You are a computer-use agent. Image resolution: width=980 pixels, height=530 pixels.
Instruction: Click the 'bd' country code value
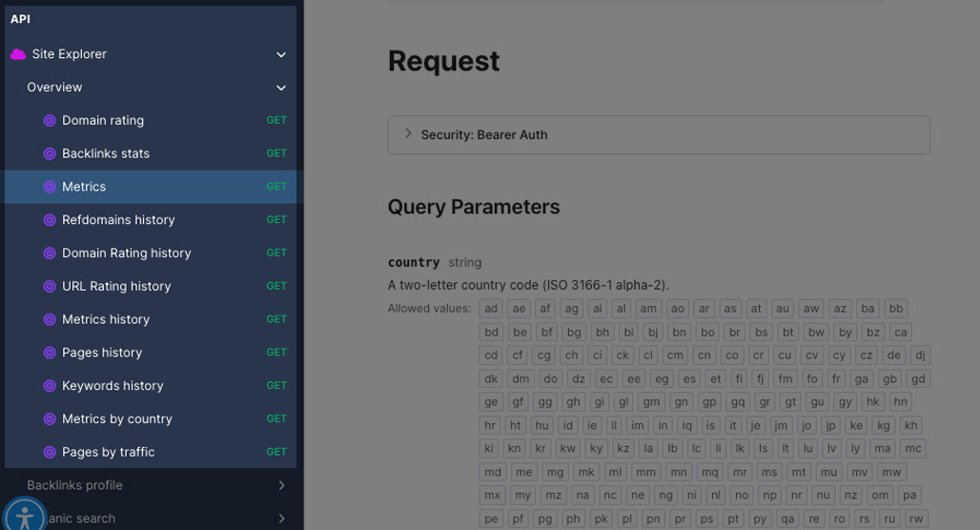click(x=492, y=332)
